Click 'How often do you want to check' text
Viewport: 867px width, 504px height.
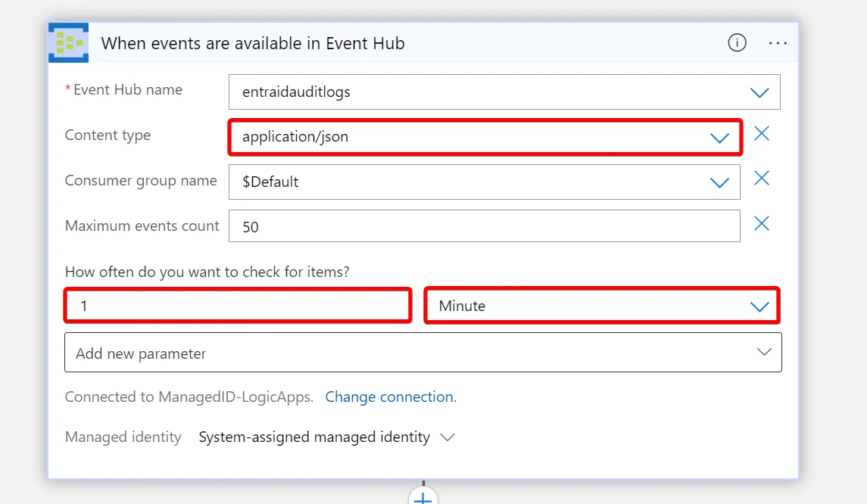click(x=207, y=272)
